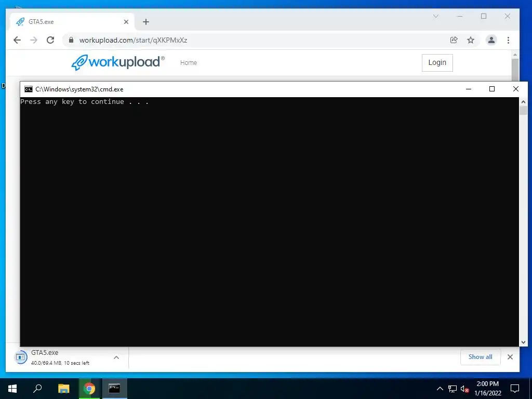This screenshot has height=399, width=532.
Task: Maximize the cmd.exe window
Action: (x=492, y=89)
